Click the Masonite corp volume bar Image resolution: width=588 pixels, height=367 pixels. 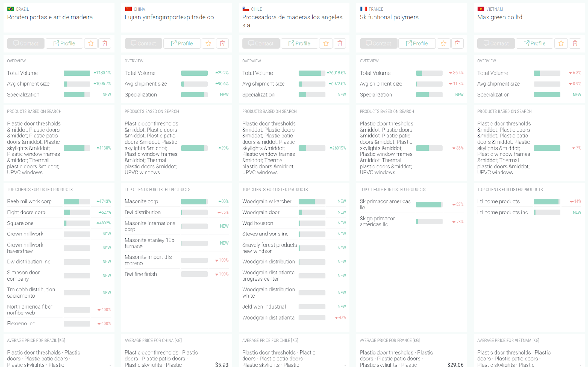(x=194, y=202)
